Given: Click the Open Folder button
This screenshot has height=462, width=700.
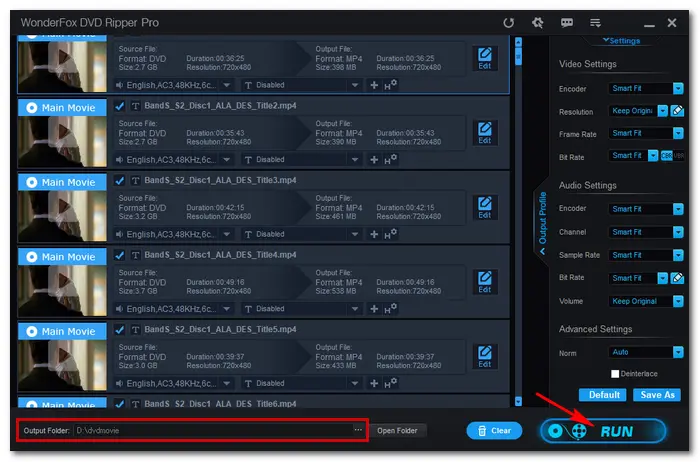Looking at the screenshot, I should pos(397,431).
